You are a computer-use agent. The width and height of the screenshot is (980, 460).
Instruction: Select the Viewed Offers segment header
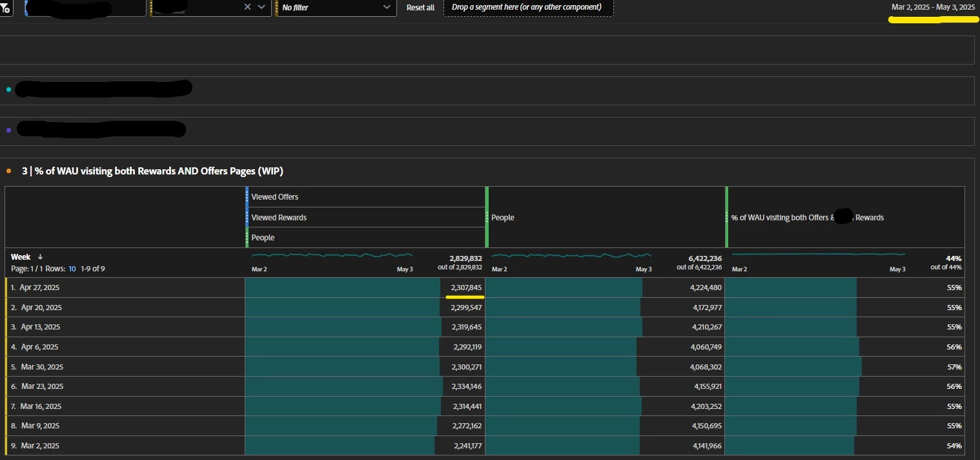click(x=365, y=197)
